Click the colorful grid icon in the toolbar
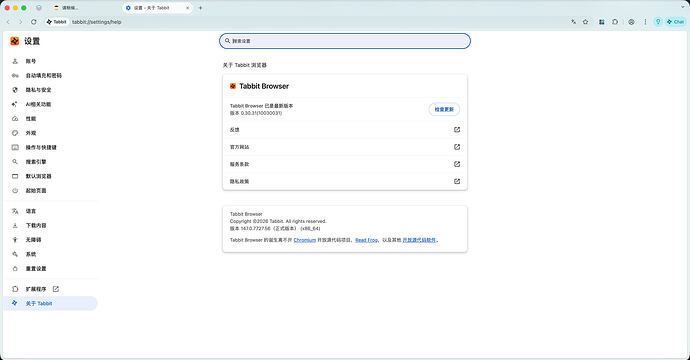The width and height of the screenshot is (690, 360). click(x=602, y=22)
